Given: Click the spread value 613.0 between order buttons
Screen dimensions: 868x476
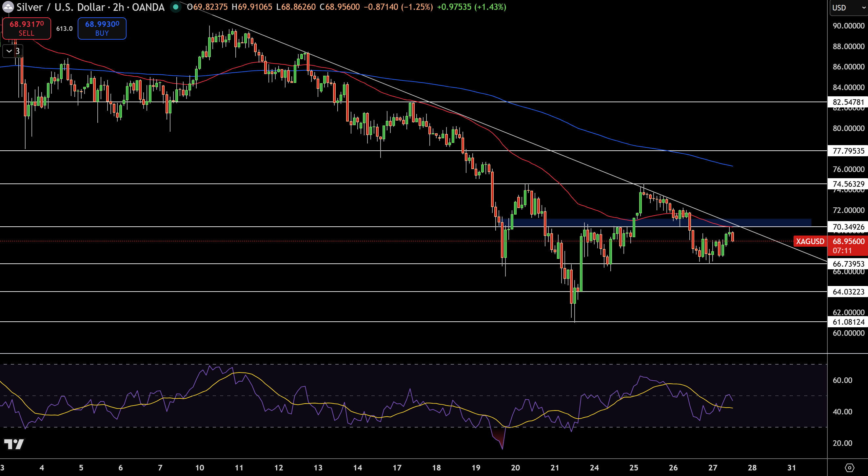Looking at the screenshot, I should coord(64,29).
